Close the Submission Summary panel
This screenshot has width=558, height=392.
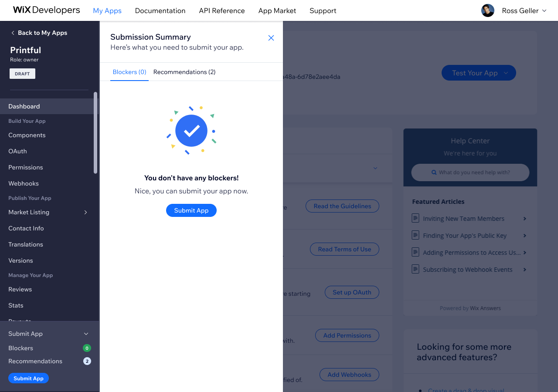(271, 38)
